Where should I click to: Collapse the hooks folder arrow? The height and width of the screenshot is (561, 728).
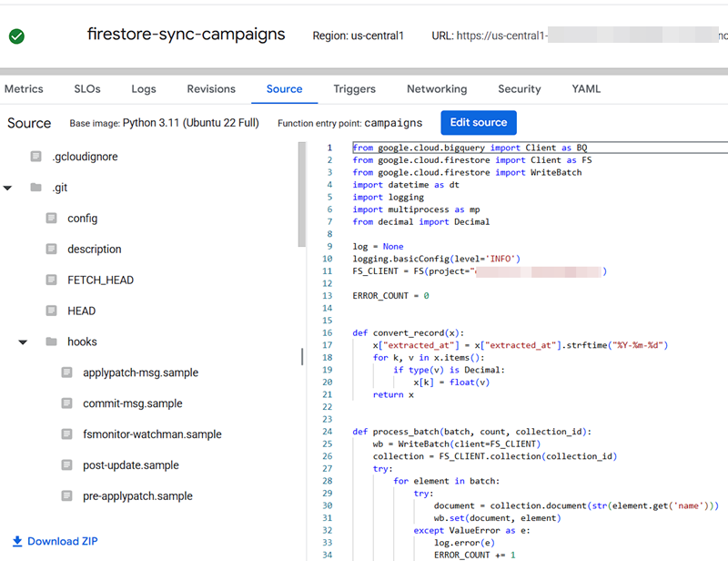(x=23, y=342)
